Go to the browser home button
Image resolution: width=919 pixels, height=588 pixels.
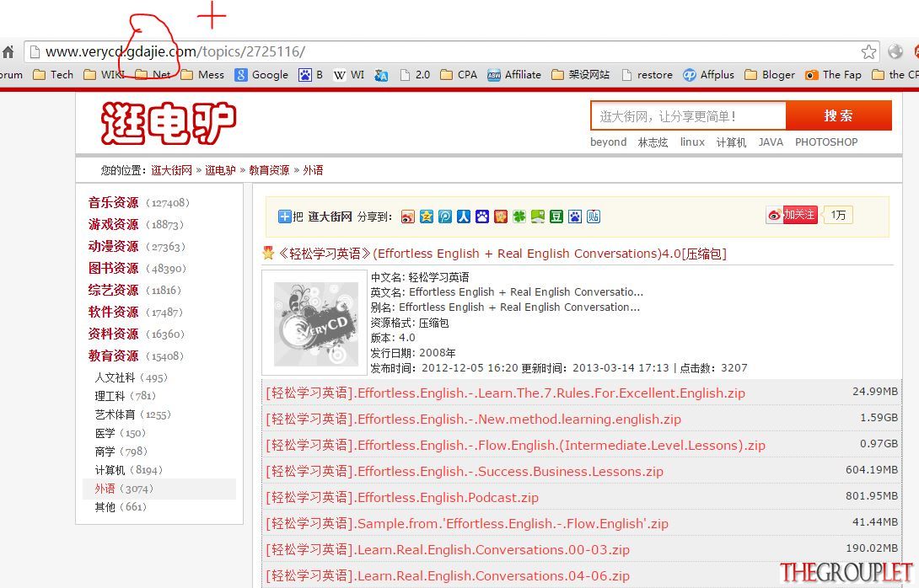[8, 51]
